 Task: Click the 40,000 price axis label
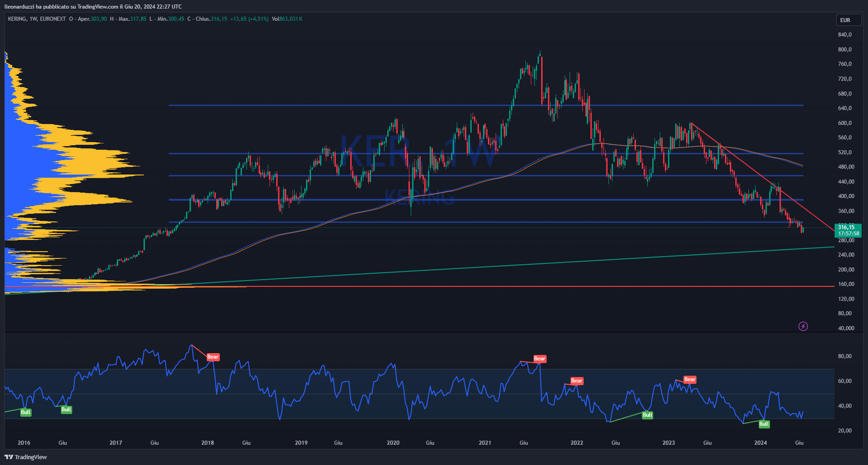846,328
